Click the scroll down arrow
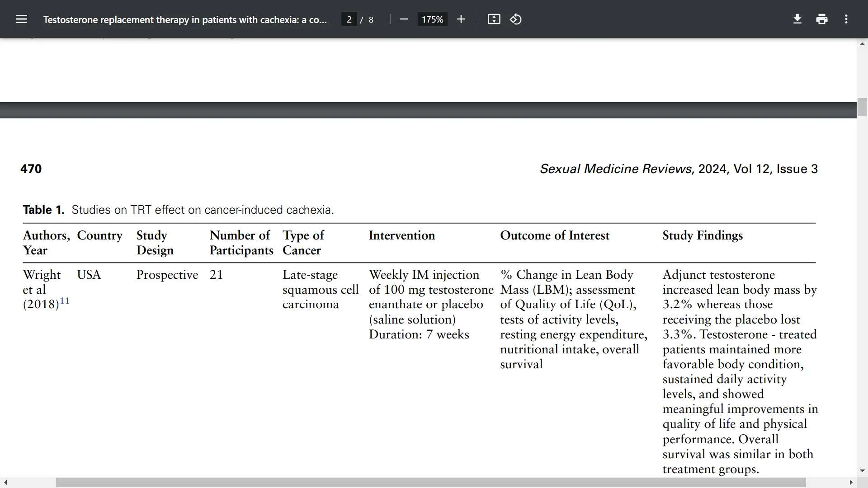868x488 pixels. coord(862,471)
